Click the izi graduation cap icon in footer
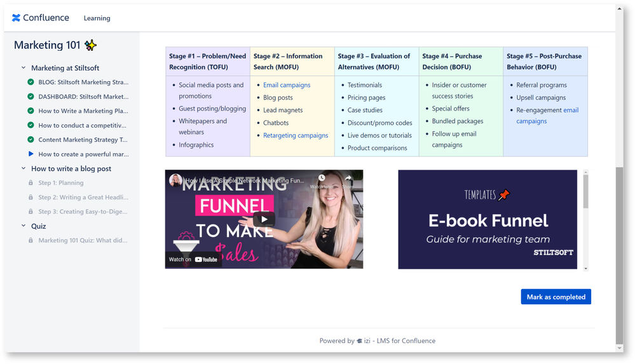Screen dimensions: 635x364 click(359, 341)
